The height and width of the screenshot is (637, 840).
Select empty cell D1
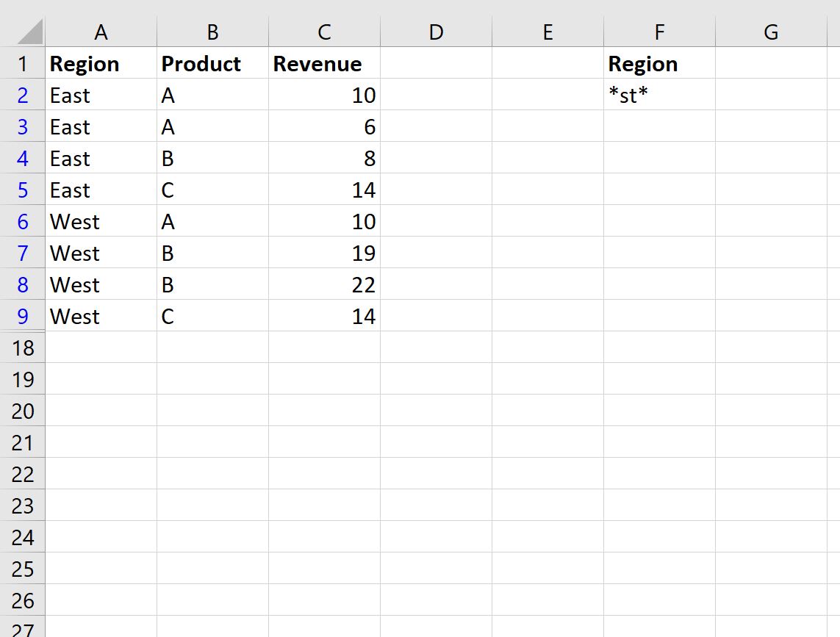(x=436, y=63)
